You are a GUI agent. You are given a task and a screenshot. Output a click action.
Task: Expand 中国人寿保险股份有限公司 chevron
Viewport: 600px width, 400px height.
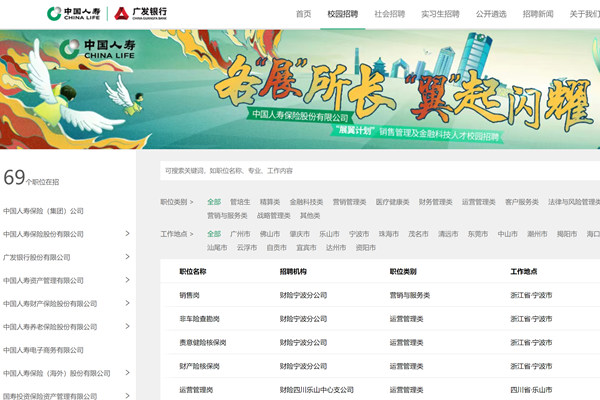(x=127, y=233)
